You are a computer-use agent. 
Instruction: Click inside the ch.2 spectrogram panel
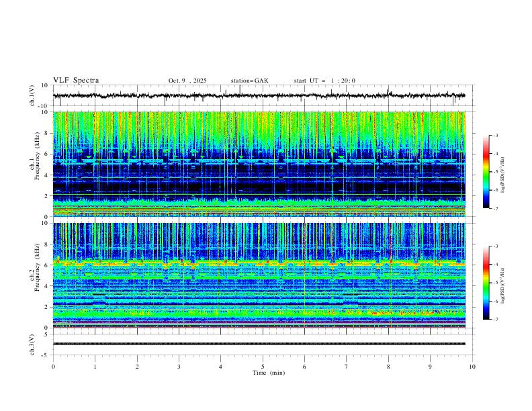[x=259, y=275]
